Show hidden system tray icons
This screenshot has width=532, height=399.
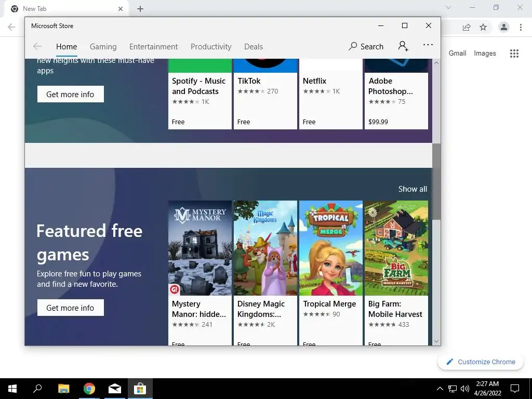pyautogui.click(x=440, y=389)
